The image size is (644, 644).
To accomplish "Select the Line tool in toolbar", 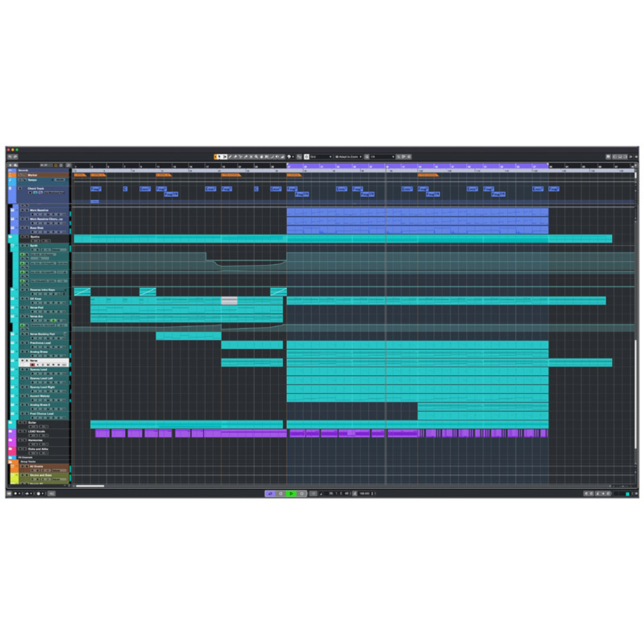I will (272, 156).
